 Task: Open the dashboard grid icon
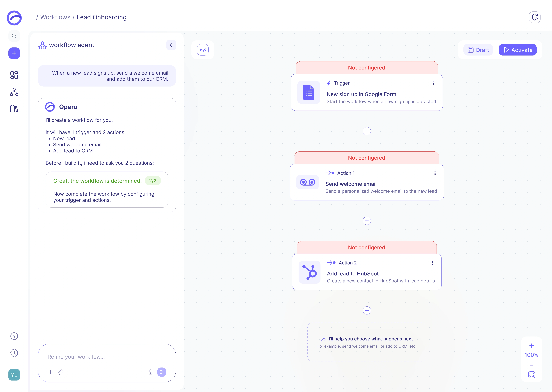point(14,75)
